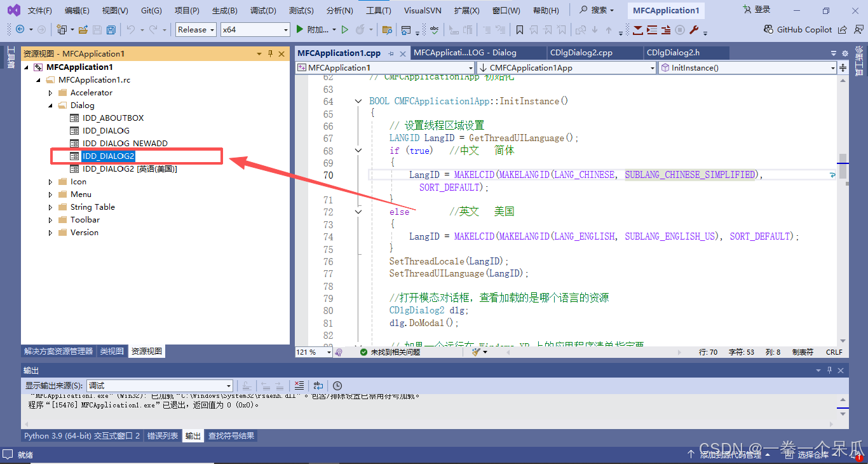
Task: Click the Hot Reload flame icon
Action: 360,29
